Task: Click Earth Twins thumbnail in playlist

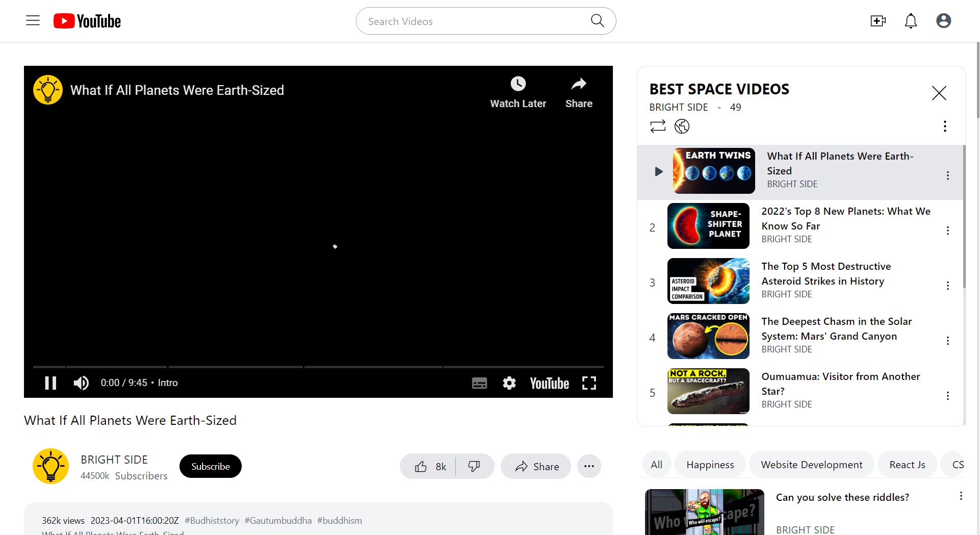Action: click(x=714, y=171)
